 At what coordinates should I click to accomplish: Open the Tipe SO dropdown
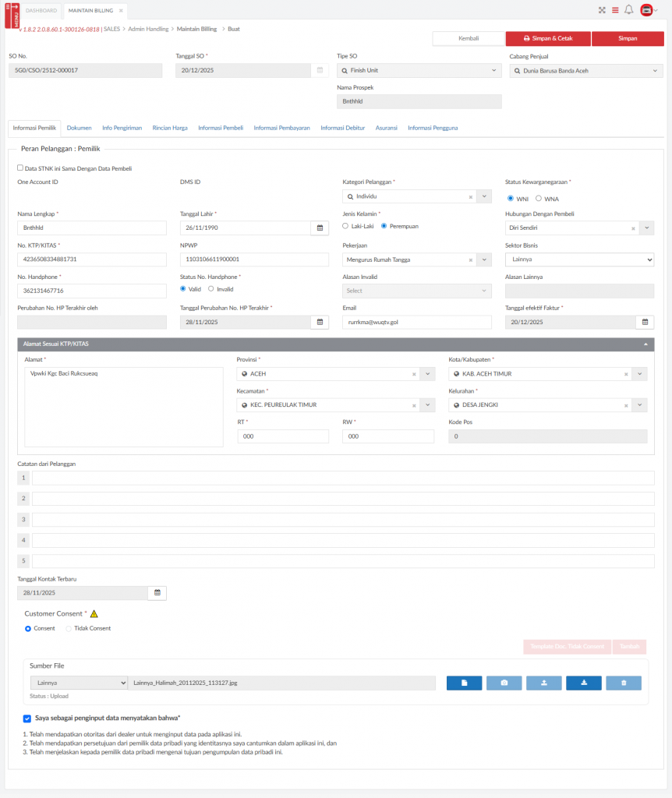point(419,71)
